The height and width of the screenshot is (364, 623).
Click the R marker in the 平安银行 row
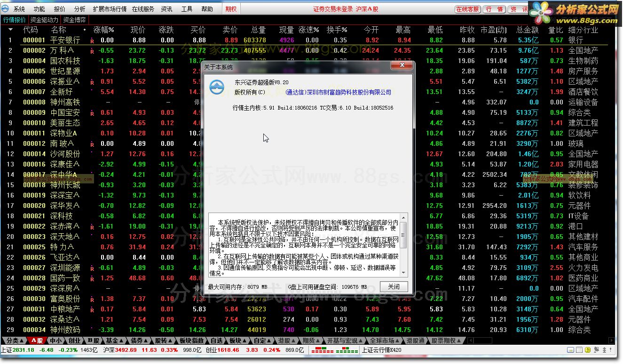point(92,41)
